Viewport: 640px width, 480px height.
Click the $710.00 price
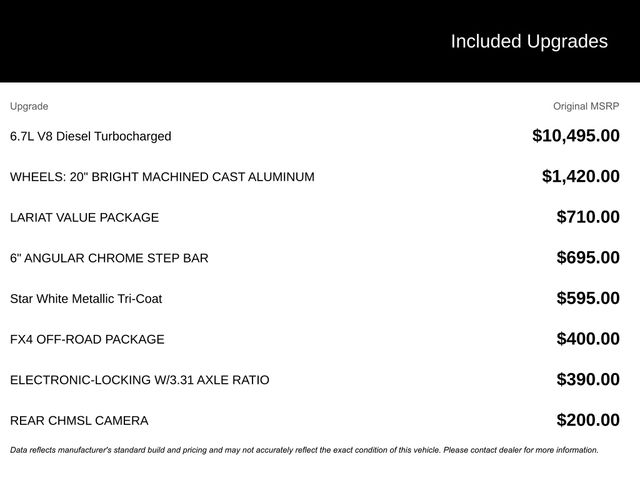(588, 217)
